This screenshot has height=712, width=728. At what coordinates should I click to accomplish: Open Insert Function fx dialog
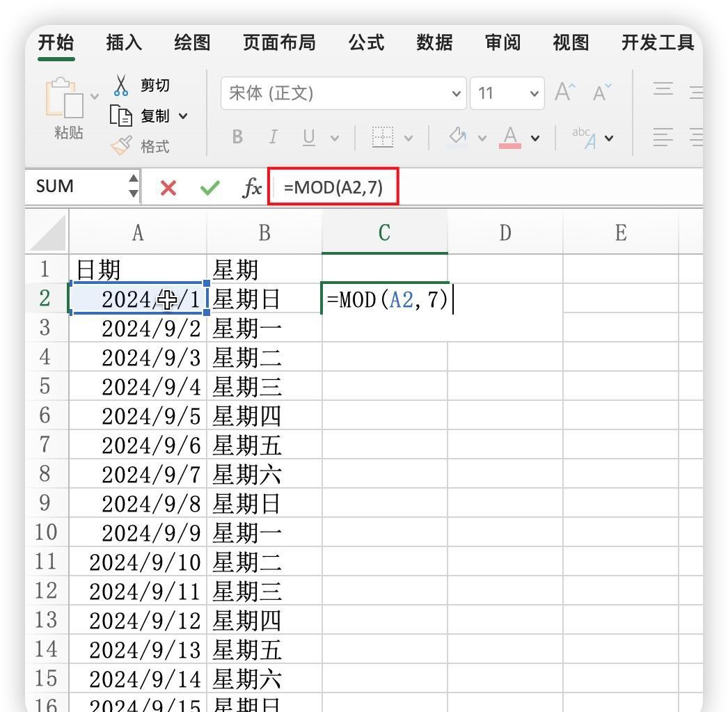pos(252,187)
